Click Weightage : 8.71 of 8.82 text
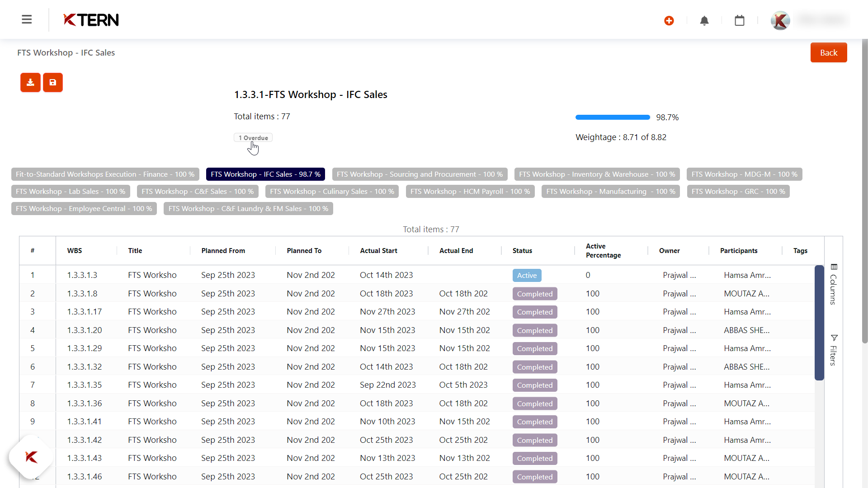868x488 pixels. click(621, 137)
